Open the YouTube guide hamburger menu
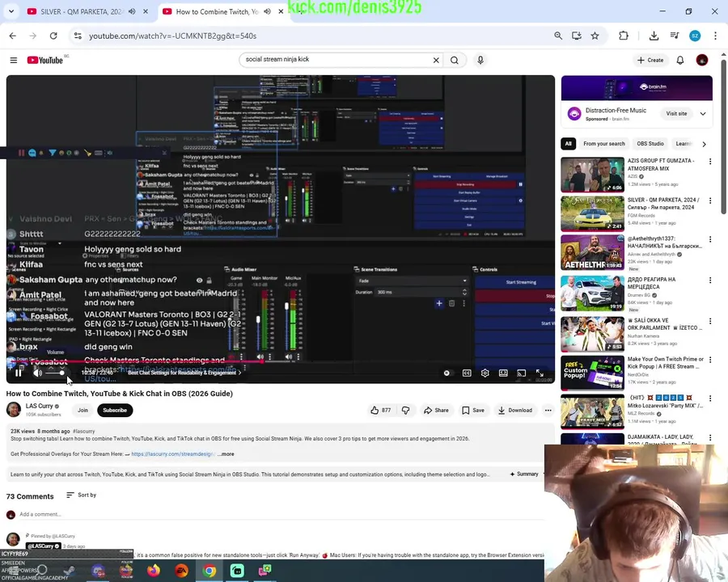 click(x=14, y=60)
